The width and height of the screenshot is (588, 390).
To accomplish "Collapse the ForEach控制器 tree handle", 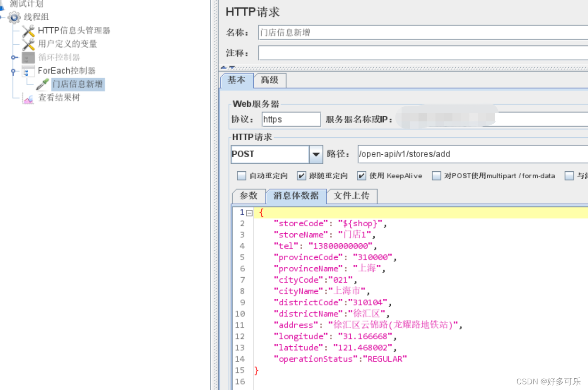I will [x=13, y=72].
